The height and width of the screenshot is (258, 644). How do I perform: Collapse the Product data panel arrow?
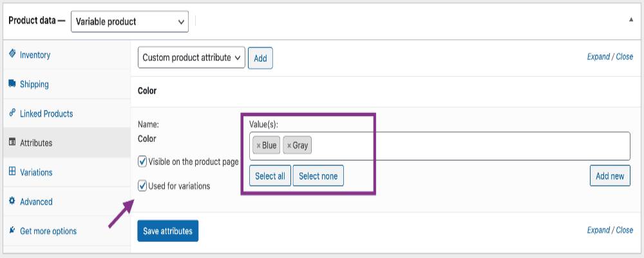[630, 20]
